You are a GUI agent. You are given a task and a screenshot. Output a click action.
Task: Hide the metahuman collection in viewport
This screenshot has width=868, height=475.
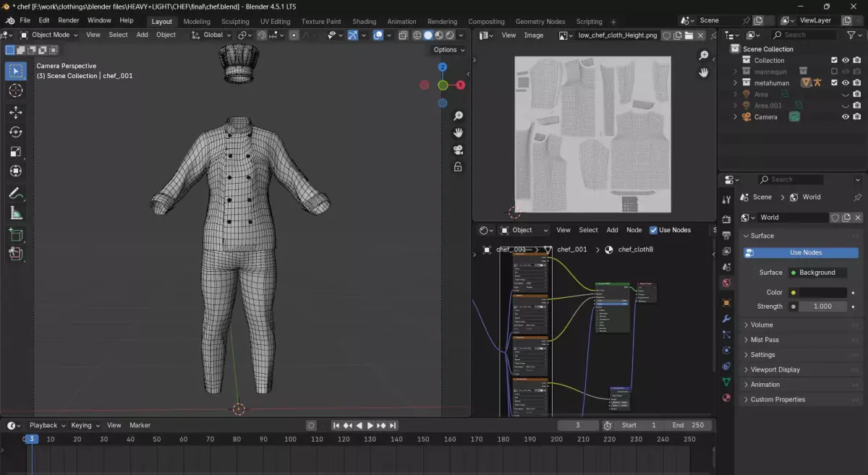click(845, 82)
